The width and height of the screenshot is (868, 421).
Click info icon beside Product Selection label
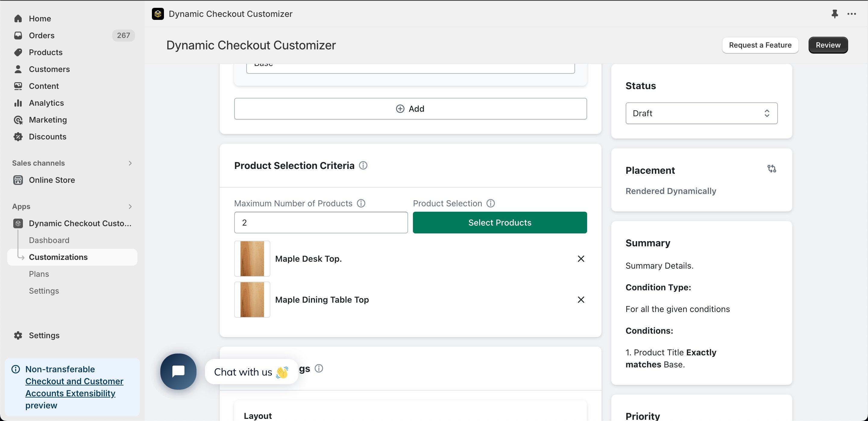pos(491,203)
